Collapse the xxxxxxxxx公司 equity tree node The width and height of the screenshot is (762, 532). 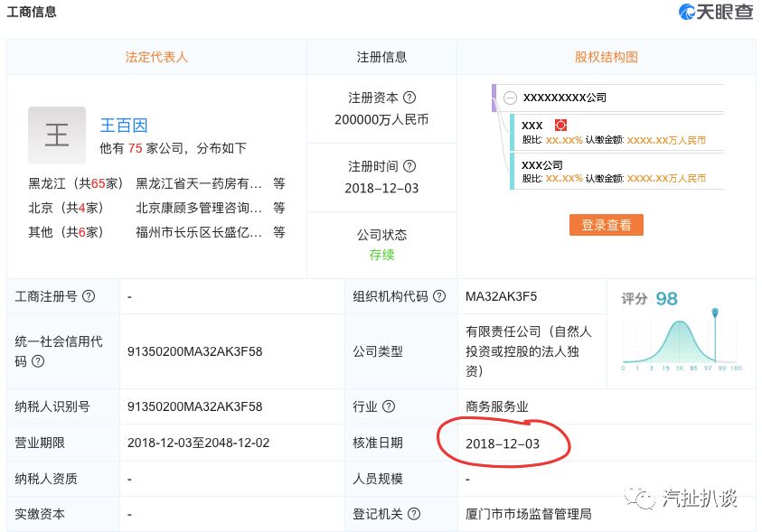click(511, 98)
